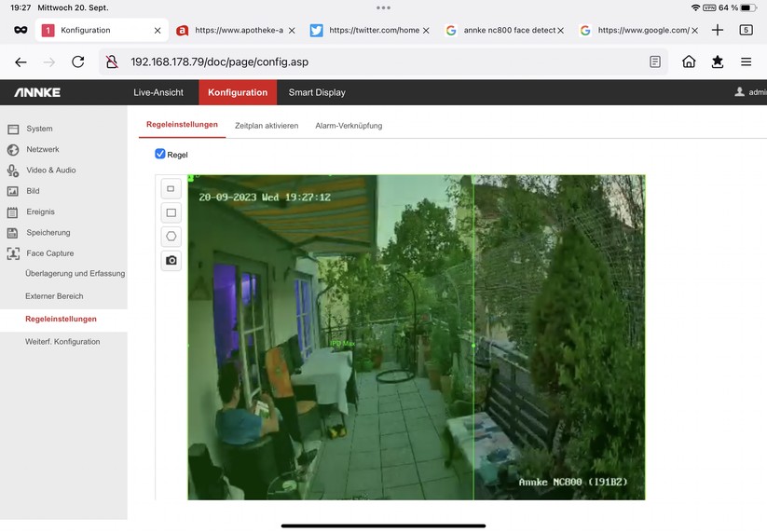Expand the Netzwerk sidebar section
This screenshot has height=532, width=767.
coord(42,149)
